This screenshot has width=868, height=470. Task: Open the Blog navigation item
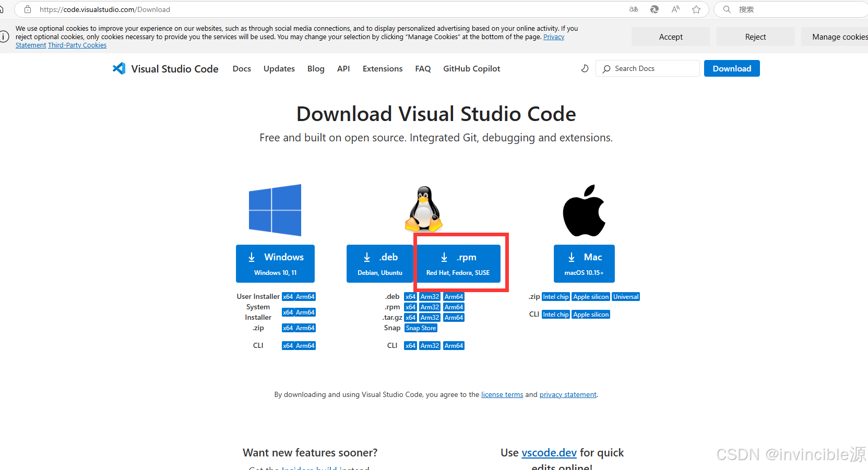pos(316,69)
